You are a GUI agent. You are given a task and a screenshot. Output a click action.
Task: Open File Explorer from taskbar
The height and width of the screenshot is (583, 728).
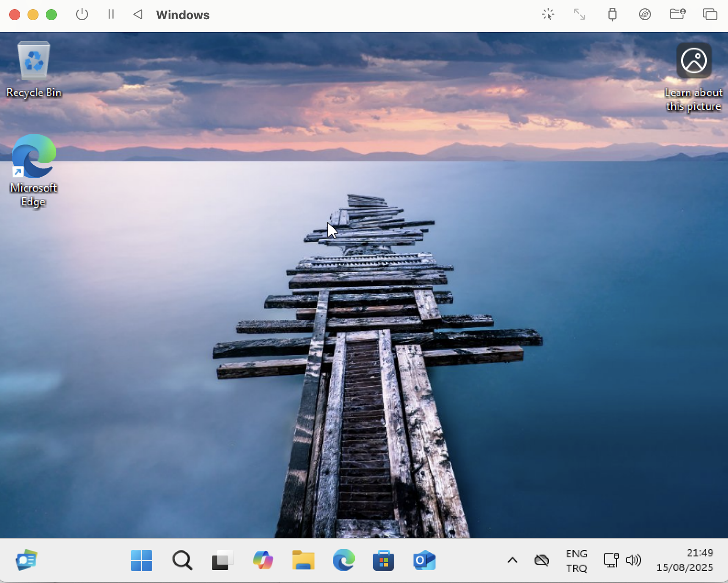(x=303, y=560)
